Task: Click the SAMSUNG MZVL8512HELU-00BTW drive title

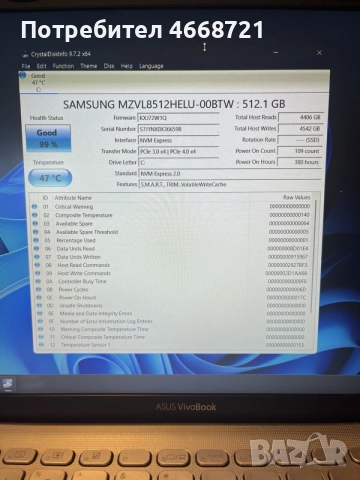Action: [x=174, y=104]
